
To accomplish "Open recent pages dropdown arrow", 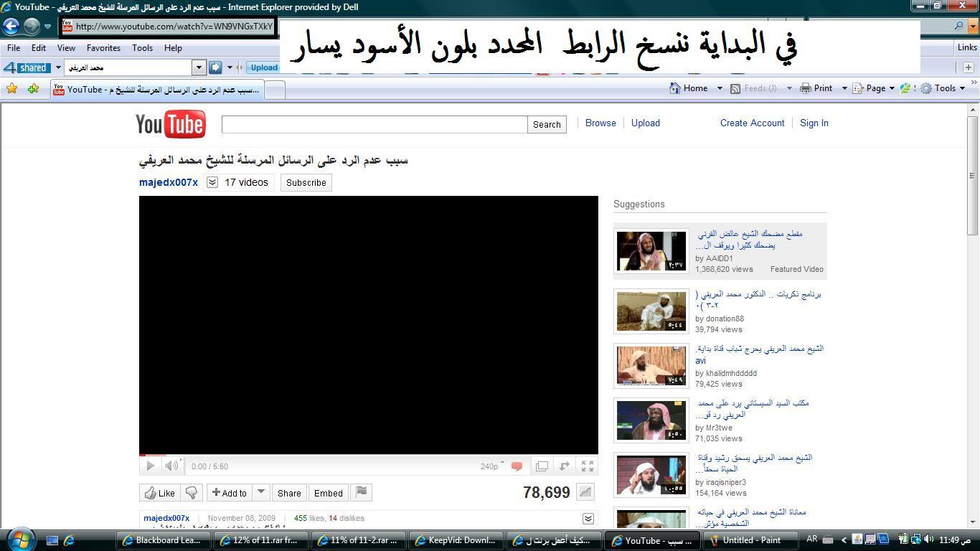I will (48, 27).
